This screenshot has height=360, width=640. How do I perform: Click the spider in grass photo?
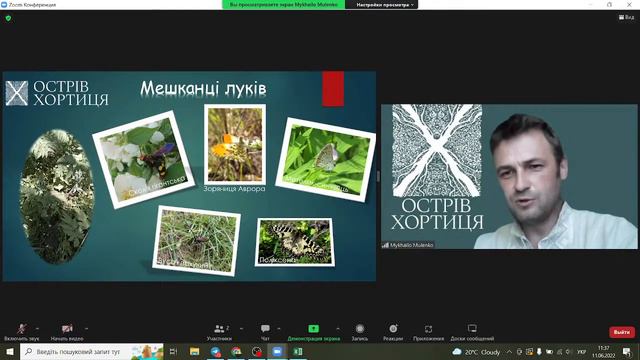click(196, 241)
